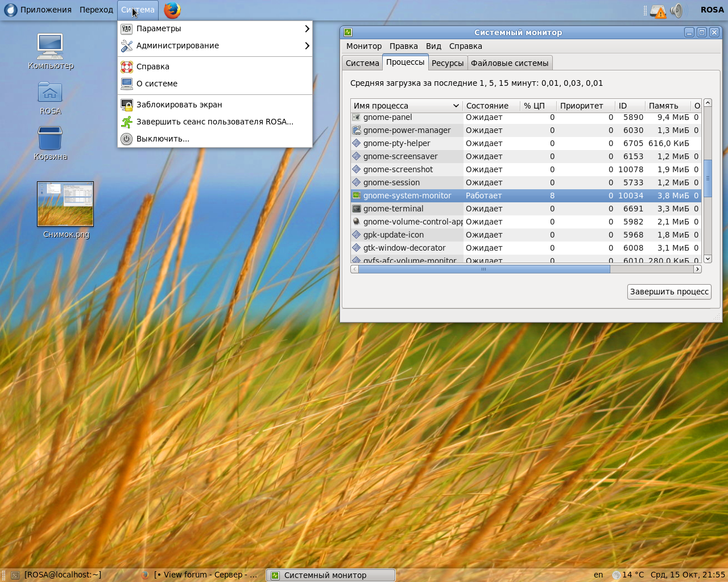
Task: Select Заблокировать экран menu entry
Action: pos(179,105)
